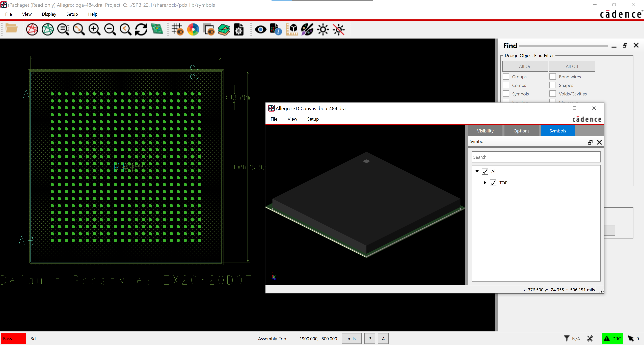Toggle the grid icon in toolbar
The width and height of the screenshot is (644, 345).
tap(177, 29)
